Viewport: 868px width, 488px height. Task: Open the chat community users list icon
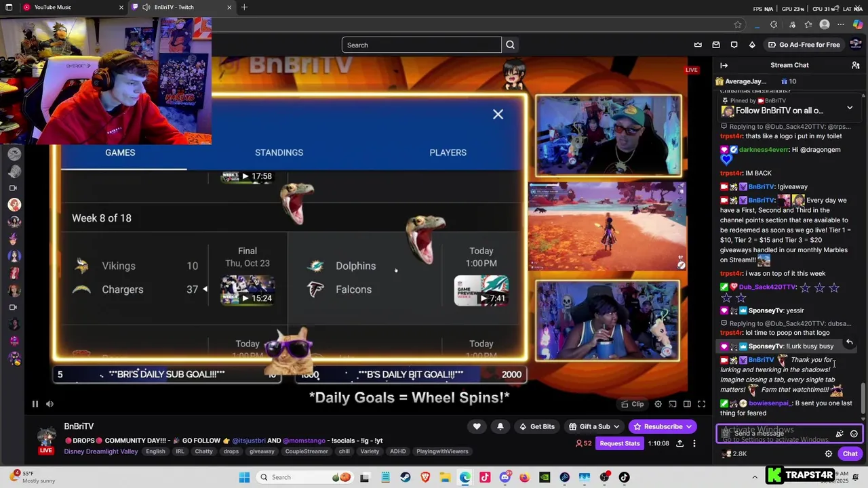856,65
